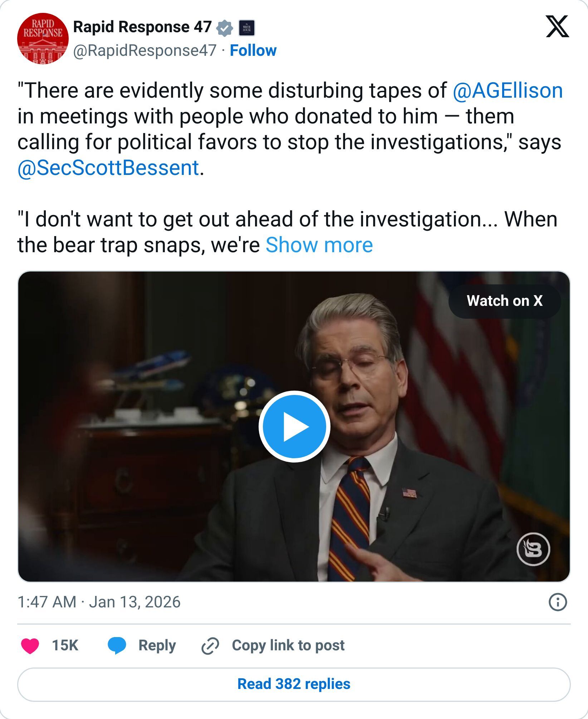Select Watch on X

coord(505,302)
